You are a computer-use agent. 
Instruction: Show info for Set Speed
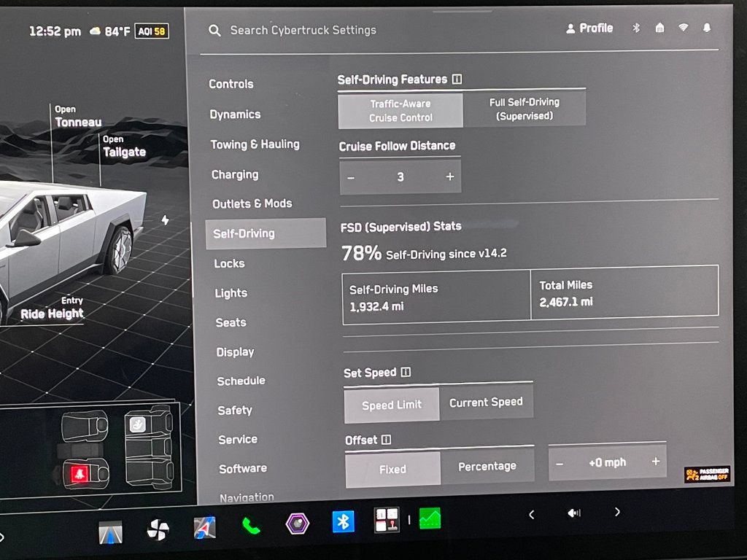(406, 372)
